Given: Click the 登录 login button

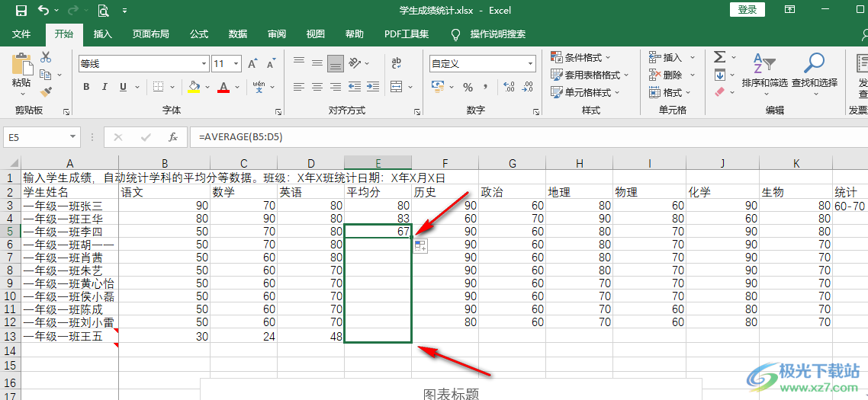Looking at the screenshot, I should pyautogui.click(x=747, y=9).
